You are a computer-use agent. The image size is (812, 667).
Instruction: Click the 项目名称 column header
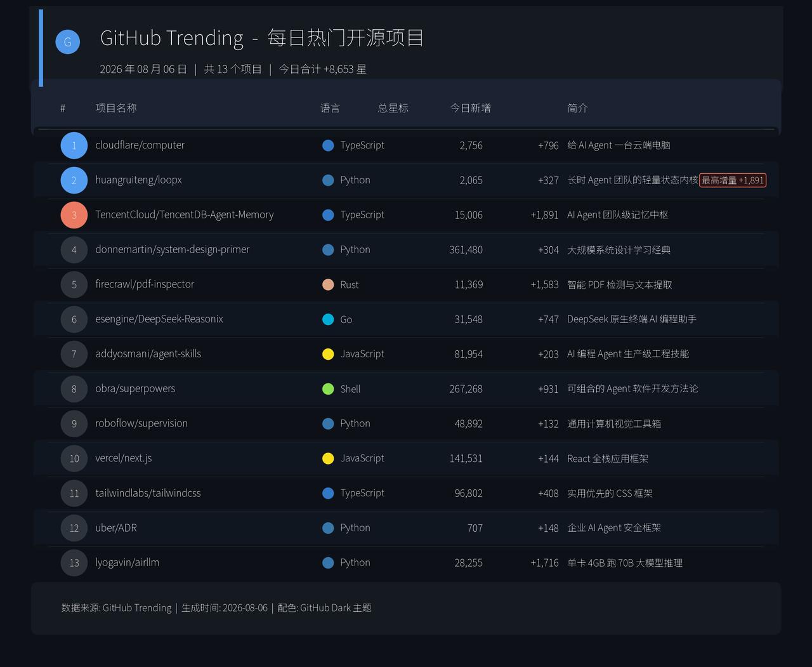point(116,108)
